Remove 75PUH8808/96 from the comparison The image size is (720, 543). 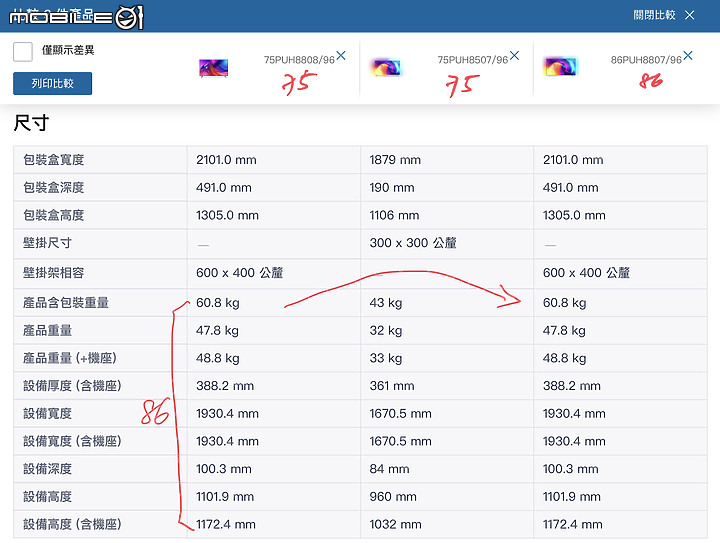[x=341, y=56]
